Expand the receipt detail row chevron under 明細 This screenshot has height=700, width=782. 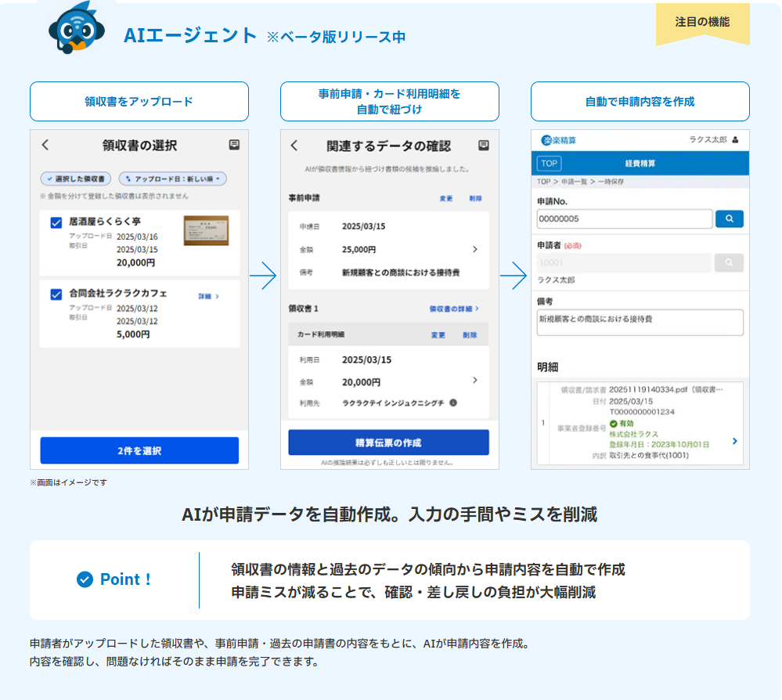[734, 441]
